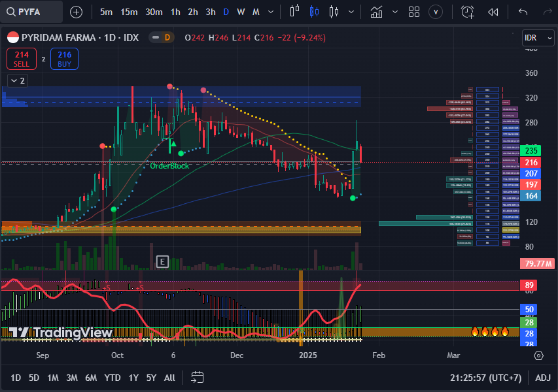Collapse the indicator legend showing 2
The image size is (558, 392).
tap(18, 80)
